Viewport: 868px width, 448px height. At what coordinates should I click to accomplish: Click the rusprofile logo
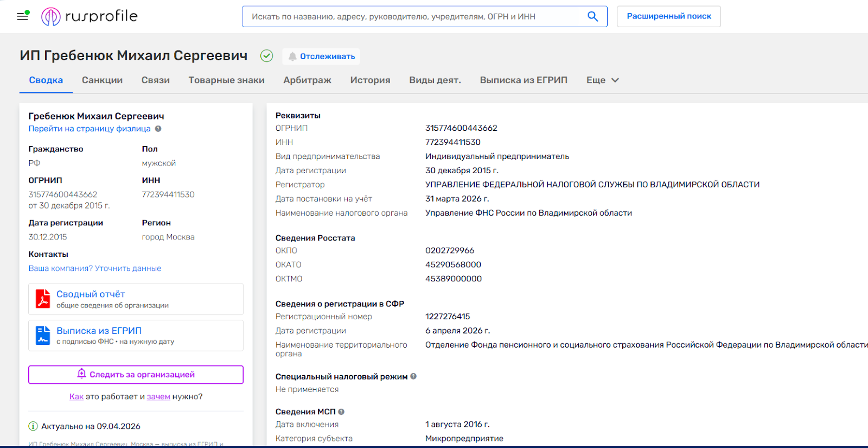pos(90,16)
